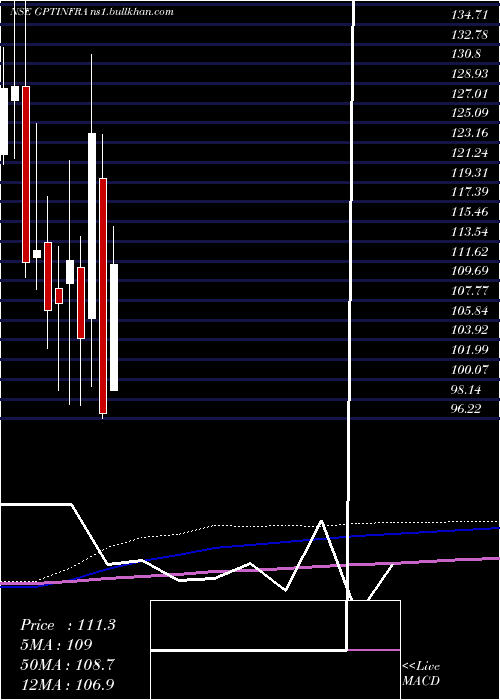Click the 111.62 price axis label
The height and width of the screenshot is (700, 500).
(x=469, y=251)
